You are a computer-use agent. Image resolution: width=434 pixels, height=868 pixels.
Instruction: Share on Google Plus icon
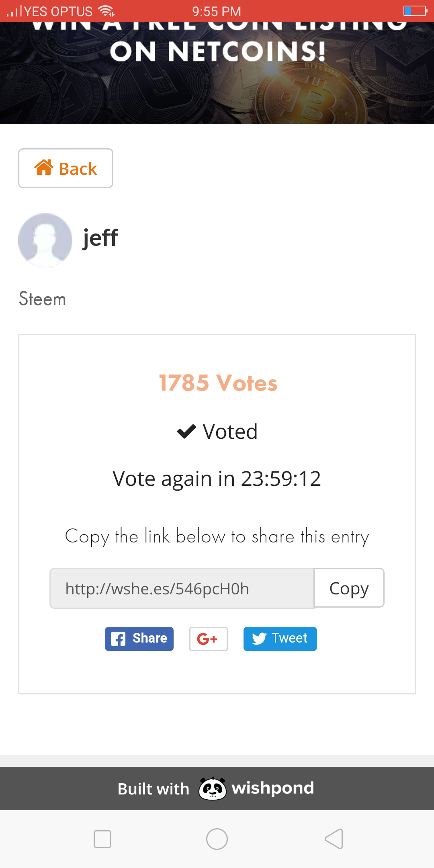(x=208, y=639)
